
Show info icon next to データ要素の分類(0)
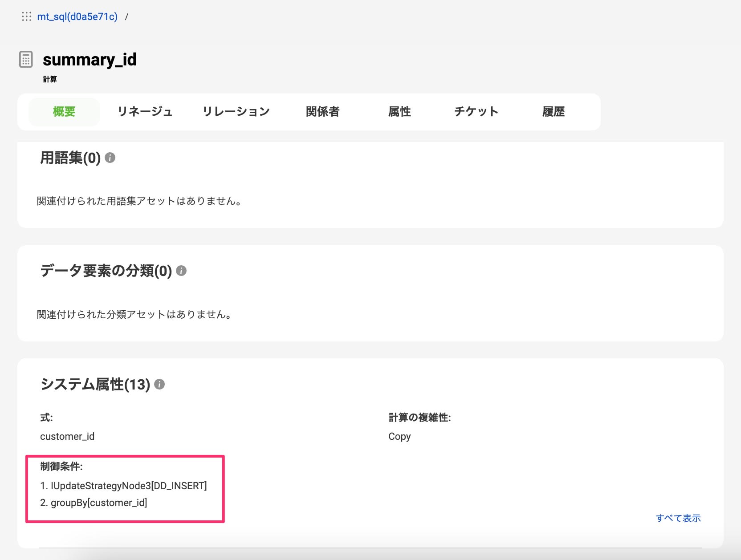(x=181, y=271)
